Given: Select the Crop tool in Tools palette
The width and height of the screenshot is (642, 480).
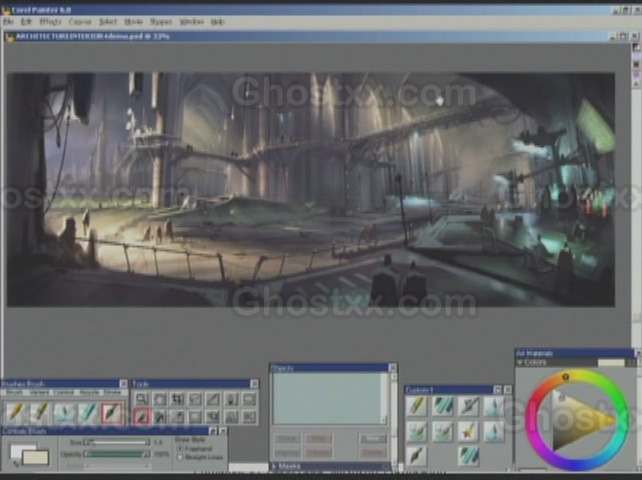Looking at the screenshot, I should pos(177,399).
